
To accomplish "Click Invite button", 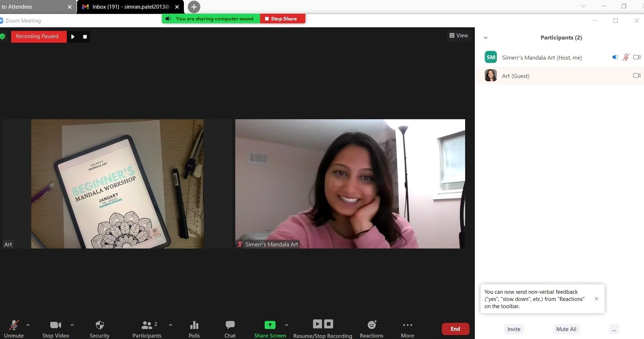I will tap(514, 329).
